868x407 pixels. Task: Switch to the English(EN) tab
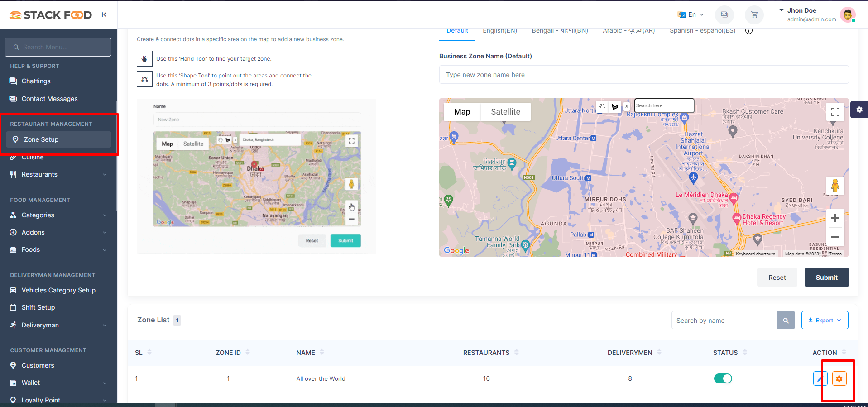click(500, 31)
